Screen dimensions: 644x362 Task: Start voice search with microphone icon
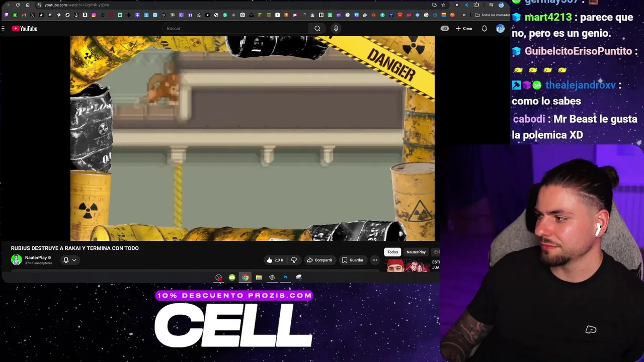(336, 29)
